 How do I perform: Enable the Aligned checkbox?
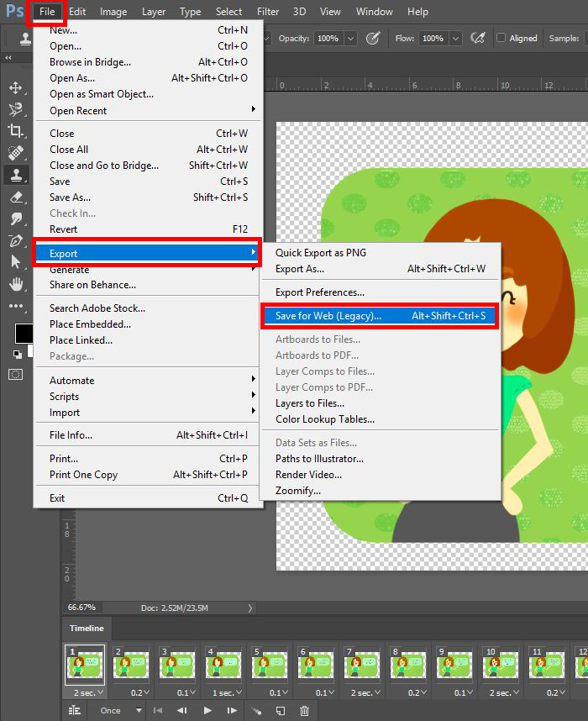tap(501, 38)
